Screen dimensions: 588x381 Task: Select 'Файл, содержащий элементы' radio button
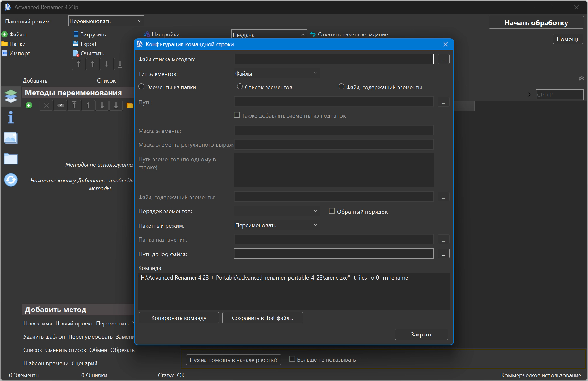point(341,87)
